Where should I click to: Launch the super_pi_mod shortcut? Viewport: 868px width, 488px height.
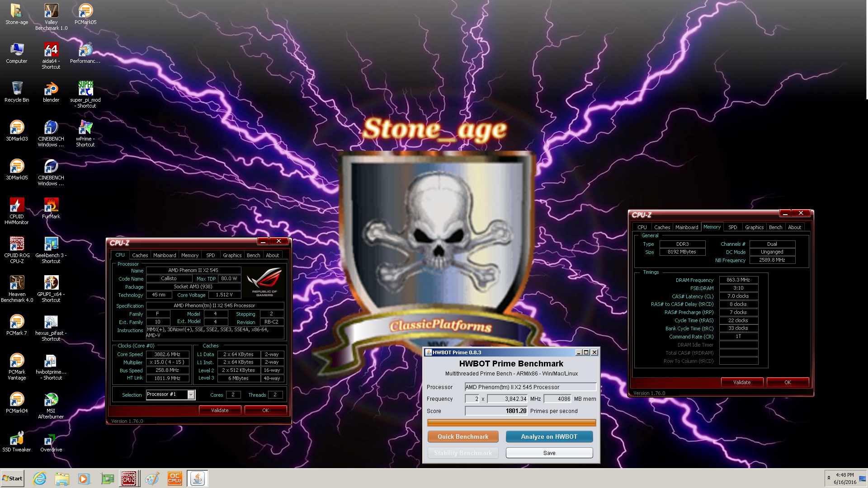85,94
